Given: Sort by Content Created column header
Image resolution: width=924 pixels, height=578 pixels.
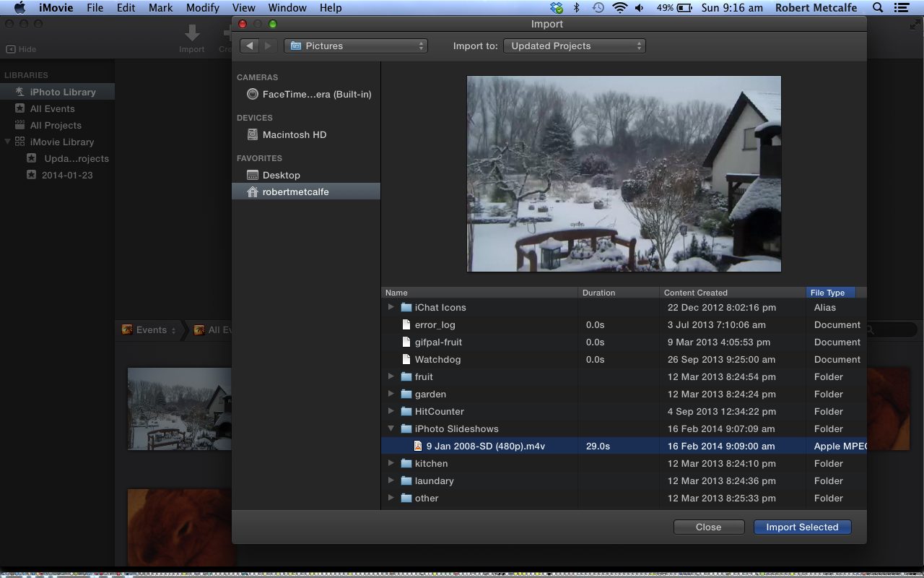Looking at the screenshot, I should click(733, 293).
